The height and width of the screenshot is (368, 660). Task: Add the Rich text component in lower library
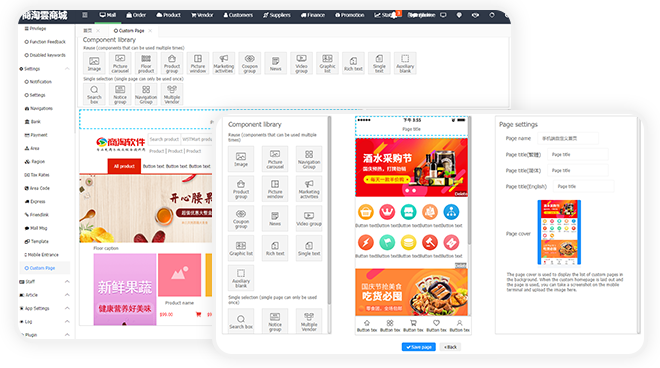tap(275, 248)
